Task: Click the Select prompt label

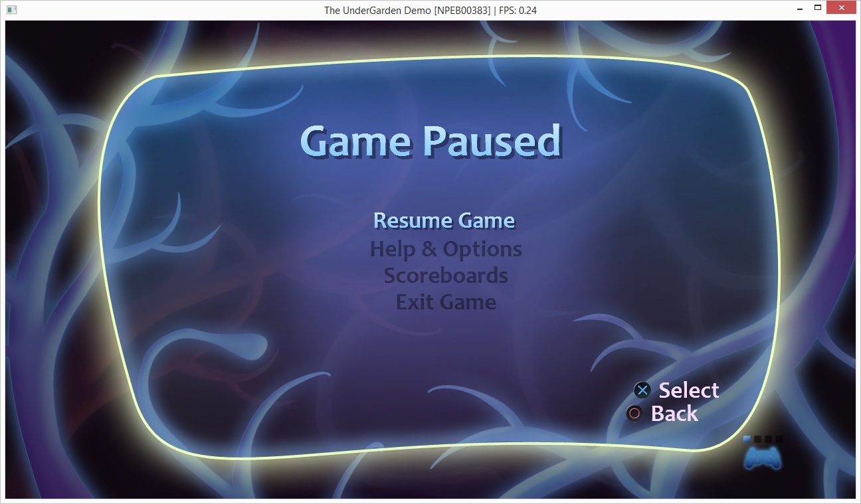Action: pyautogui.click(x=689, y=390)
